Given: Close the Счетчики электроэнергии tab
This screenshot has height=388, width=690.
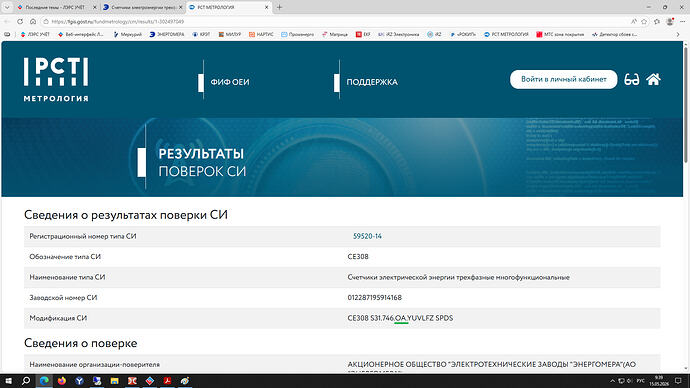Looking at the screenshot, I should (x=180, y=7).
